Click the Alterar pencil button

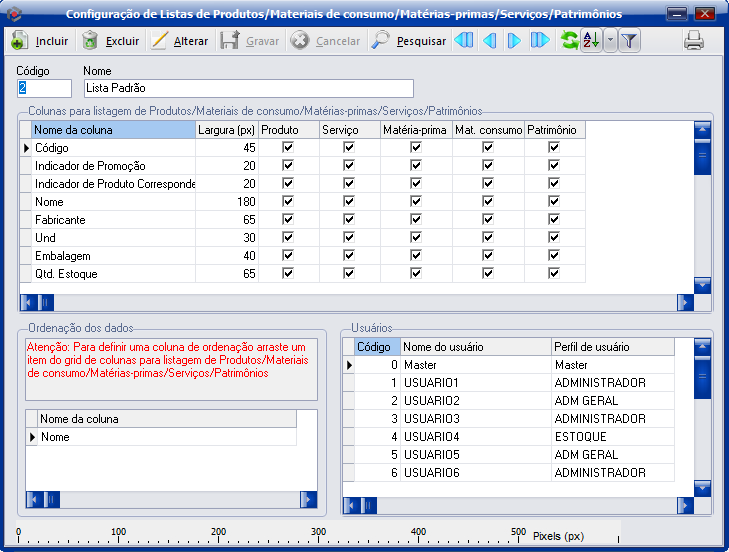point(179,41)
